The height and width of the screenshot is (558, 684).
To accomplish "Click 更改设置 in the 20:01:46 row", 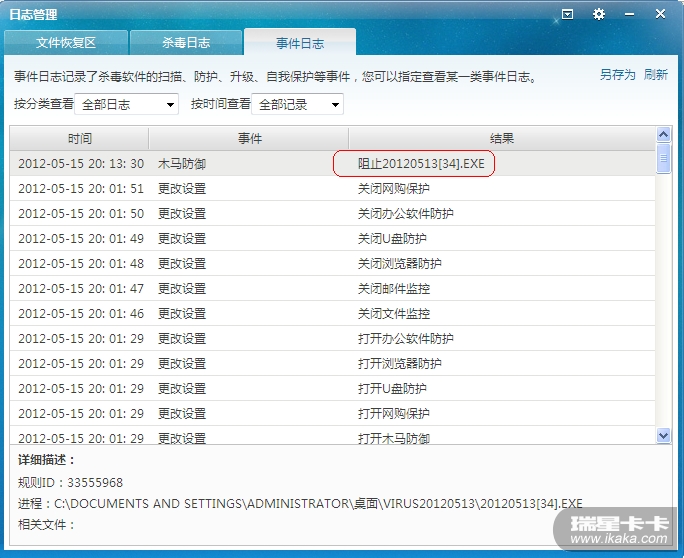I will coord(181,313).
